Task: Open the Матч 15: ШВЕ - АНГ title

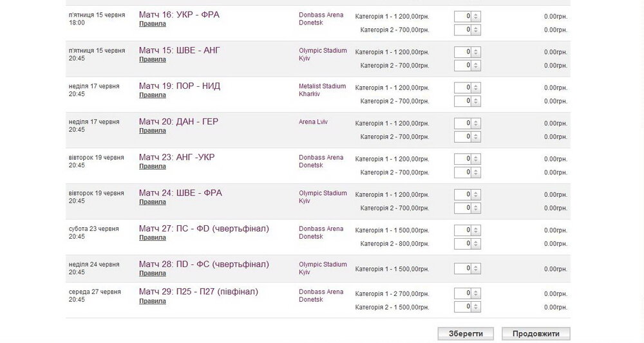Action: [180, 50]
